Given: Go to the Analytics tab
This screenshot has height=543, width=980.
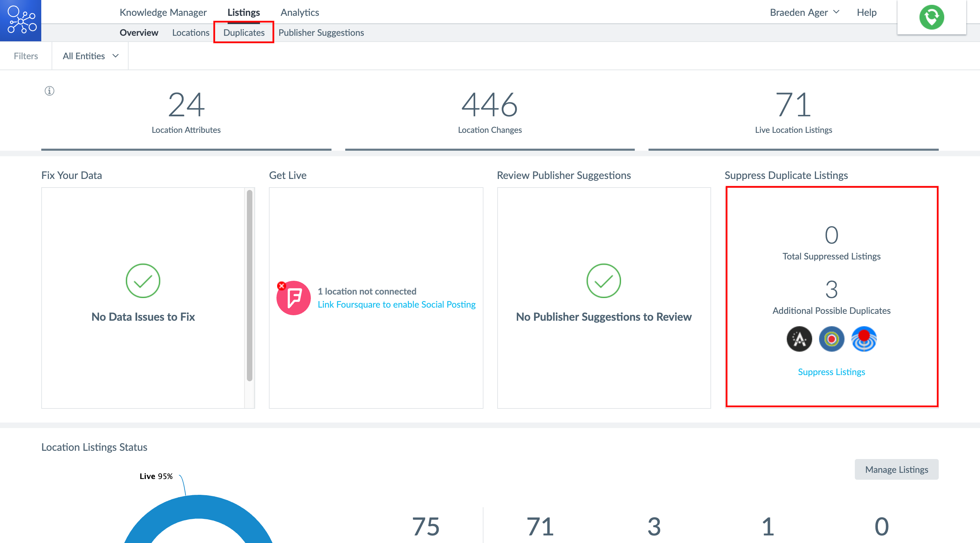Looking at the screenshot, I should 300,12.
